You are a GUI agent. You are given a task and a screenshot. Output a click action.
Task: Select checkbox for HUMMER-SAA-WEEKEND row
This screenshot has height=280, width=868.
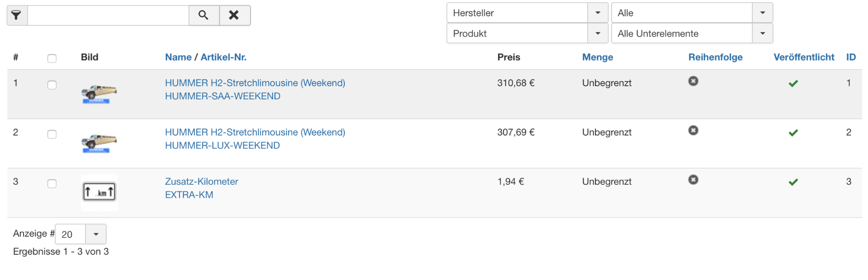(52, 85)
